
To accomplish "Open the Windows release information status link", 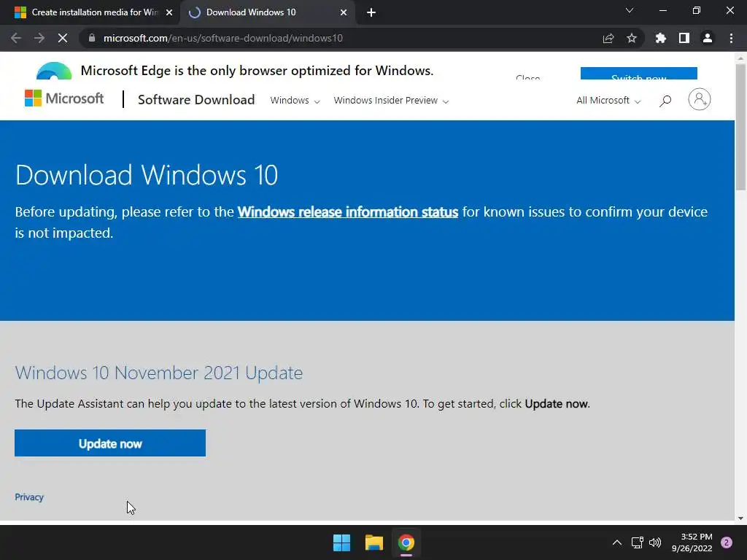I will coord(348,212).
